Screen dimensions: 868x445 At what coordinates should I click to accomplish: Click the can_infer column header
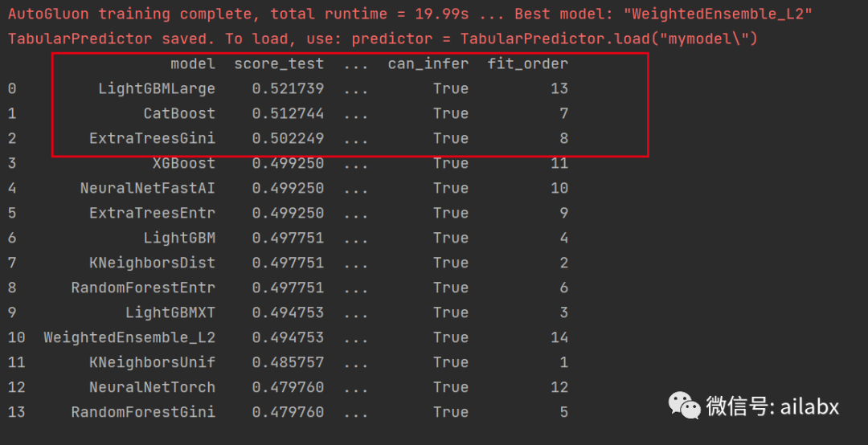tap(428, 64)
